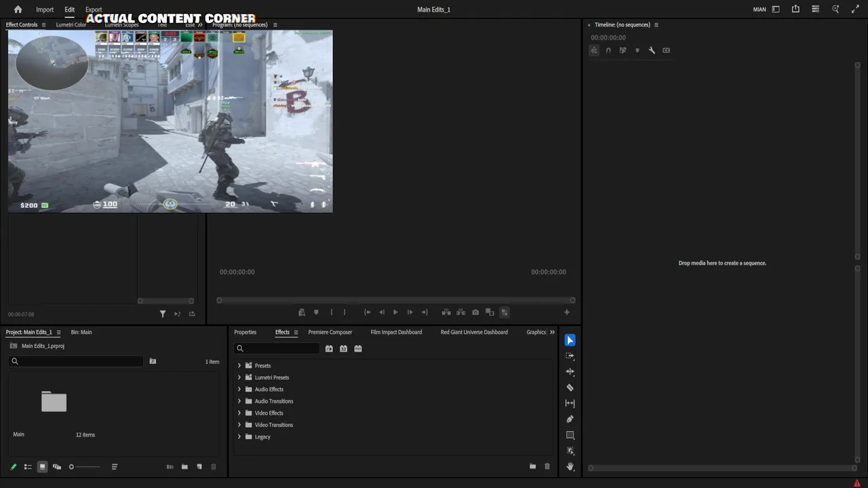Switch Project panel to freeform view
The width and height of the screenshot is (868, 488).
(x=57, y=467)
